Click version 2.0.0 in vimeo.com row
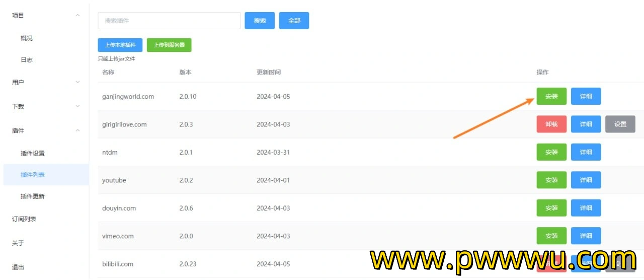This screenshot has height=280, width=644. tap(186, 236)
